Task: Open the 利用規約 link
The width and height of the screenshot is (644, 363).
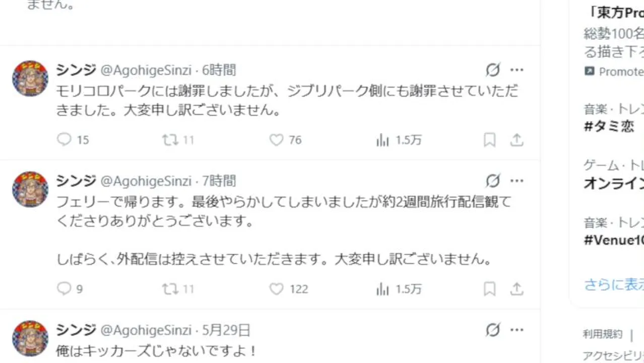Action: pyautogui.click(x=603, y=334)
